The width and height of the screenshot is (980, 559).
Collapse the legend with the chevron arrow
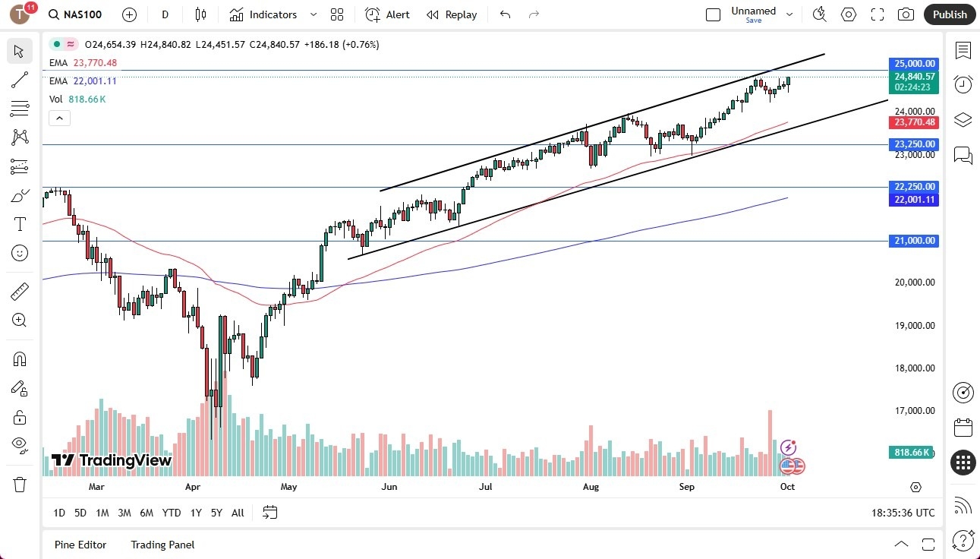click(59, 118)
